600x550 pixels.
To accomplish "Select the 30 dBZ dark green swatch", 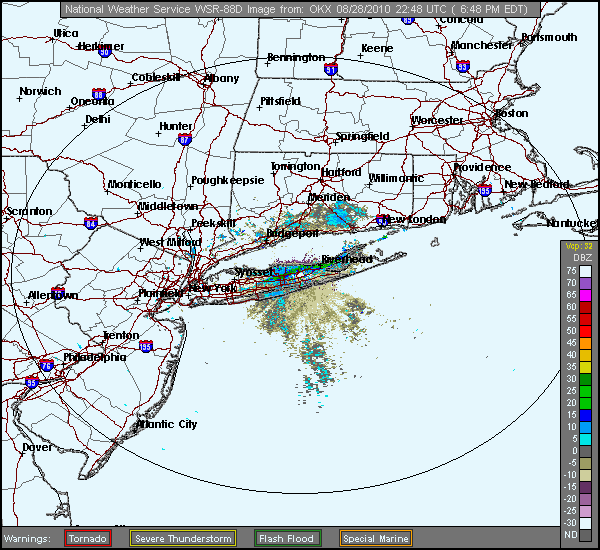I will click(585, 379).
